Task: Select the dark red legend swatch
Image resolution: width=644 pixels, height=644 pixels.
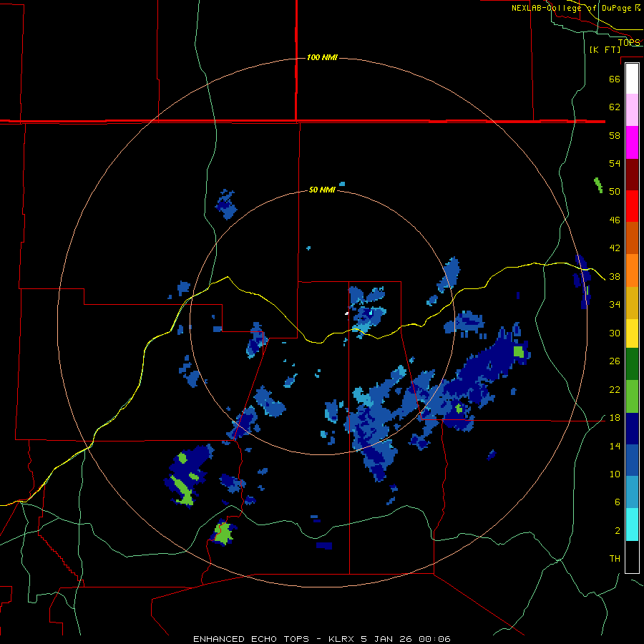Action: [632, 175]
